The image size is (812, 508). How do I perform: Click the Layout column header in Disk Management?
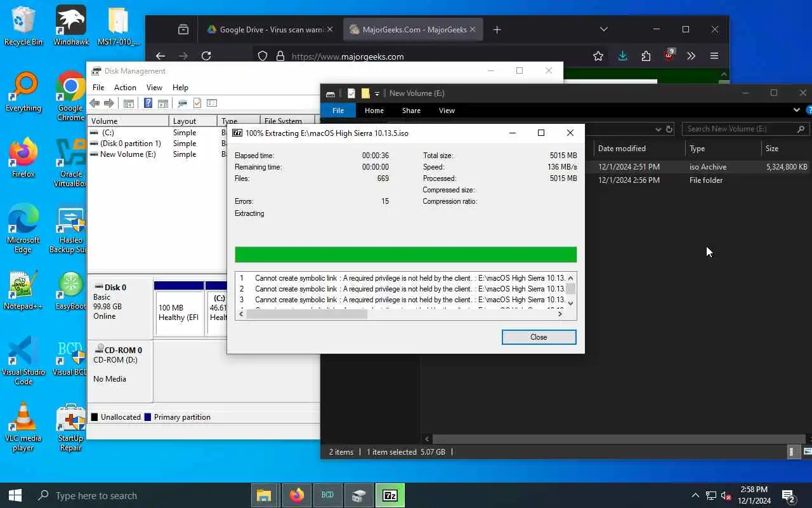point(193,121)
